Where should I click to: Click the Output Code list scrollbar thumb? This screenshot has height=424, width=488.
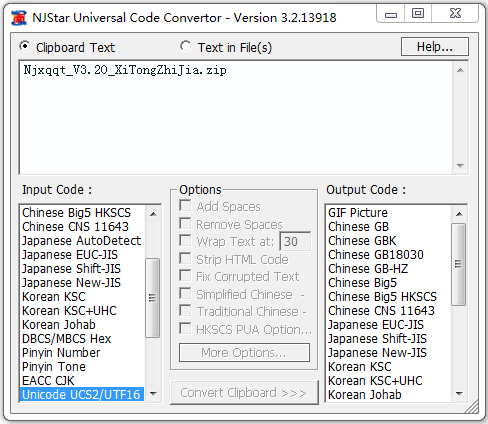point(459,264)
